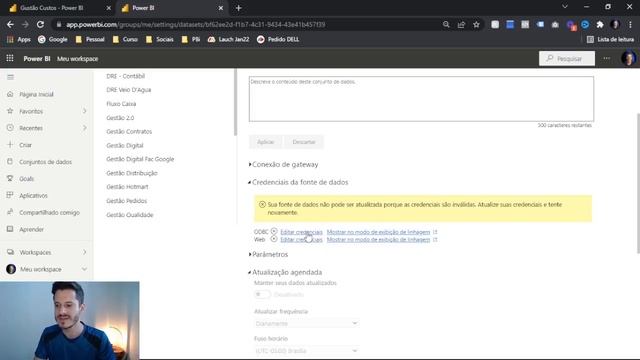The image size is (640, 360).
Task: Expand the Recentes chevron
Action: [84, 128]
